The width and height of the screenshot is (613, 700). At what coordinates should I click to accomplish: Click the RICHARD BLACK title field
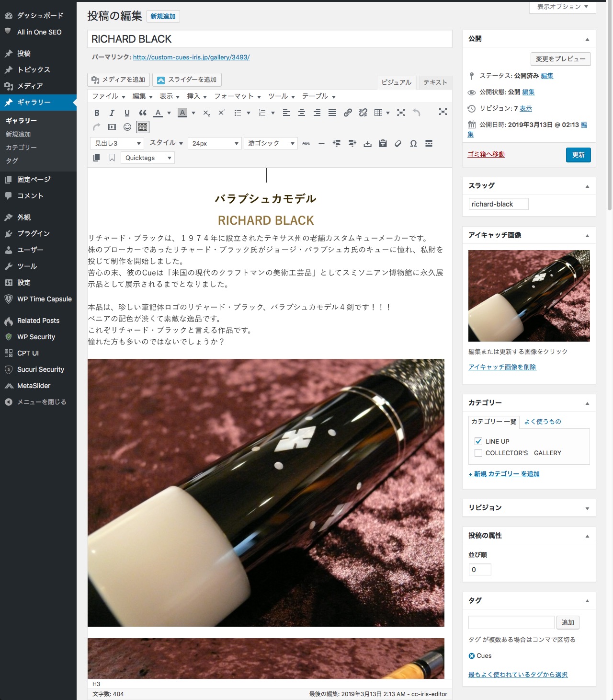pyautogui.click(x=270, y=39)
